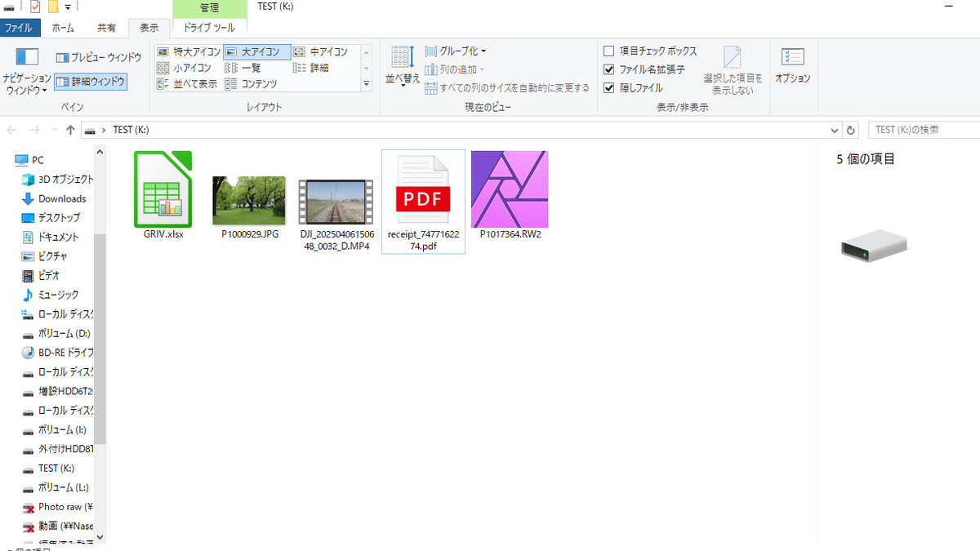Screen dimensions: 980x551
Task: Switch to the ホーム ribbon tab
Action: click(x=63, y=27)
